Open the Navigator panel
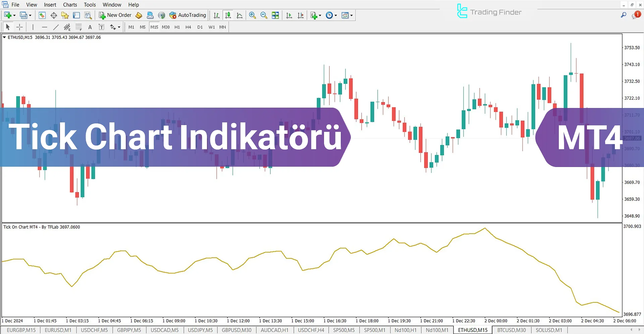644x334 pixels. [x=65, y=15]
